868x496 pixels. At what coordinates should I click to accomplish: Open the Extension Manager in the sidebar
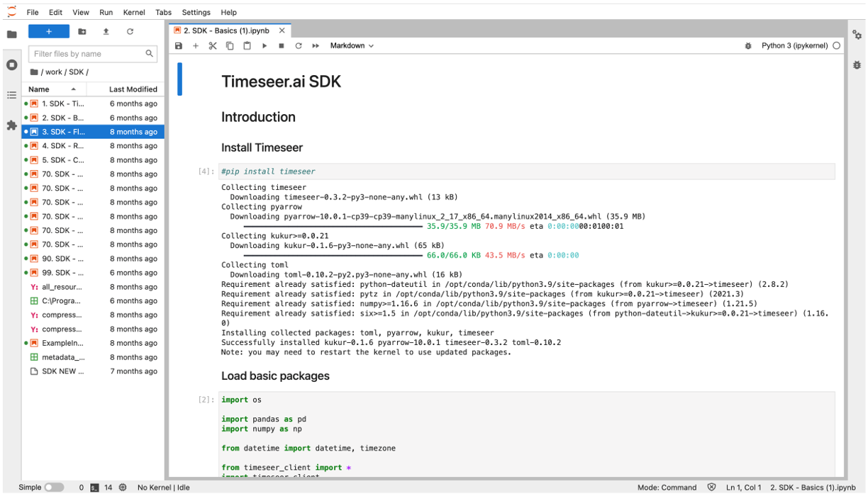click(11, 125)
